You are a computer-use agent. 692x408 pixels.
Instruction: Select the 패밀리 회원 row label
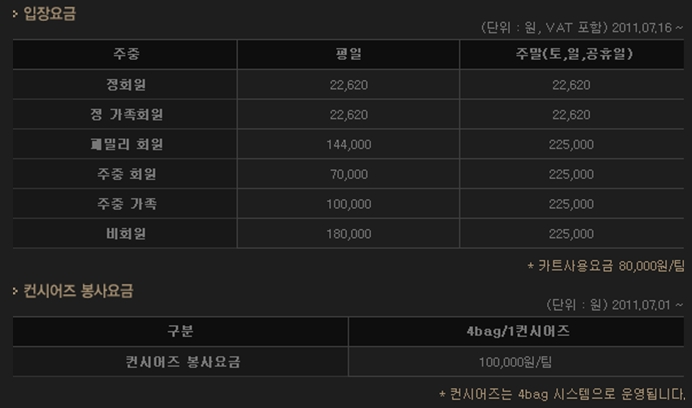pos(125,144)
